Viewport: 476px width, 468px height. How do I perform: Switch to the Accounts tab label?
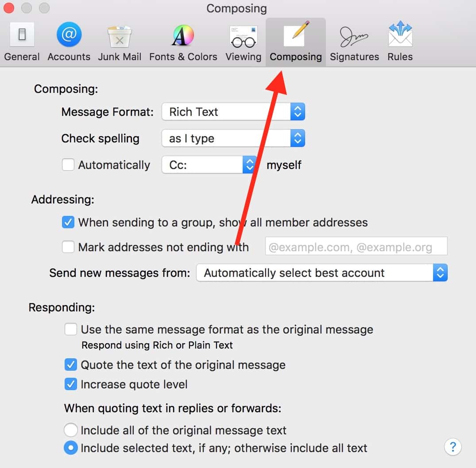pyautogui.click(x=69, y=57)
